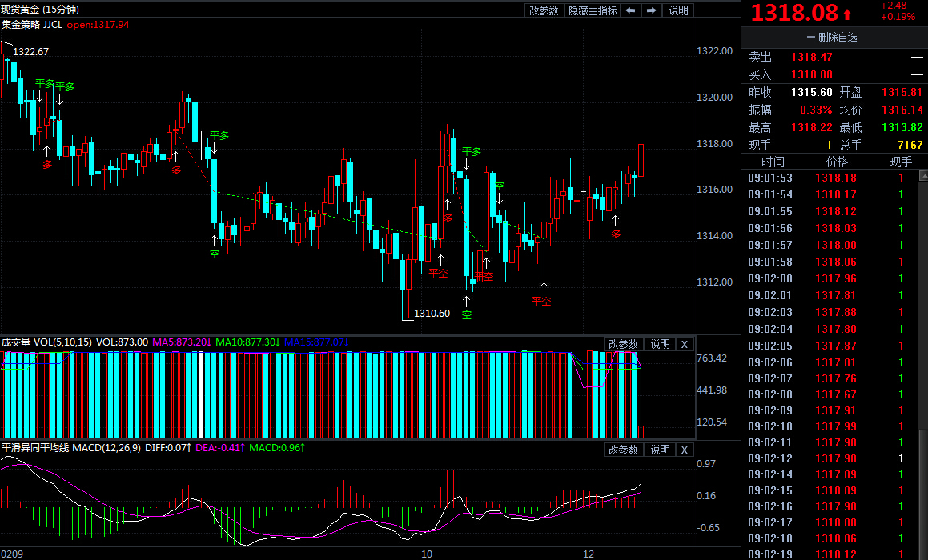
Task: Click the 0209 date marker on time axis
Action: click(12, 554)
